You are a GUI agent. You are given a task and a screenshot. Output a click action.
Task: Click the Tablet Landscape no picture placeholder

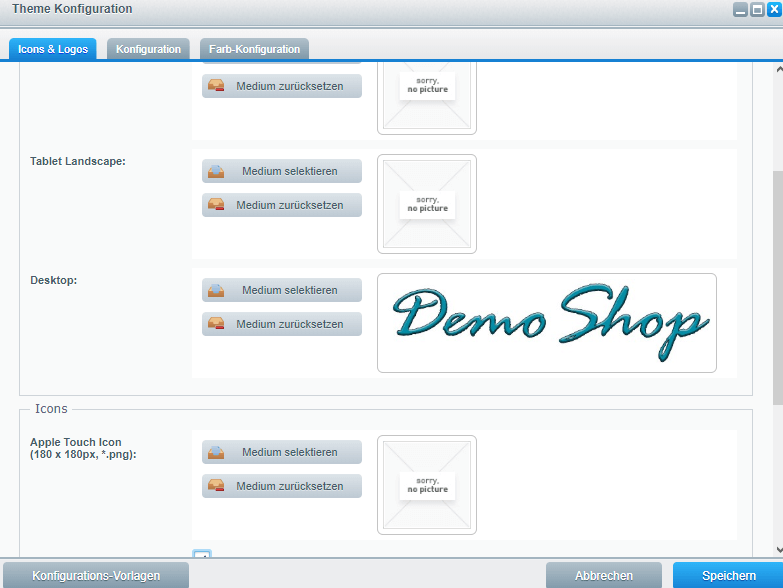click(x=427, y=204)
